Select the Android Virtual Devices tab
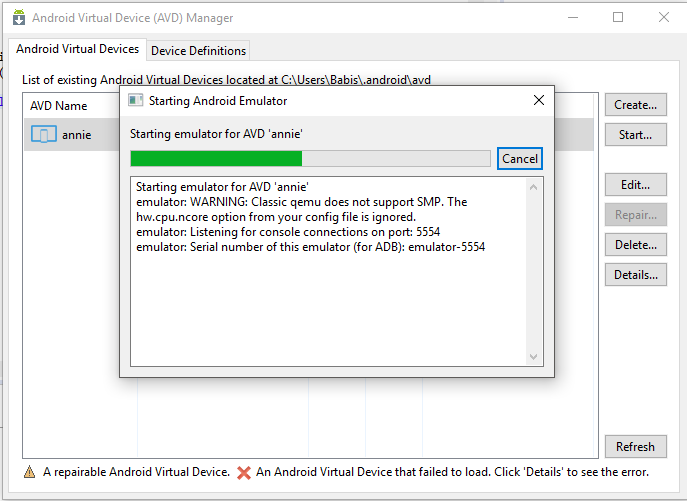Image resolution: width=687 pixels, height=501 pixels. tap(78, 49)
